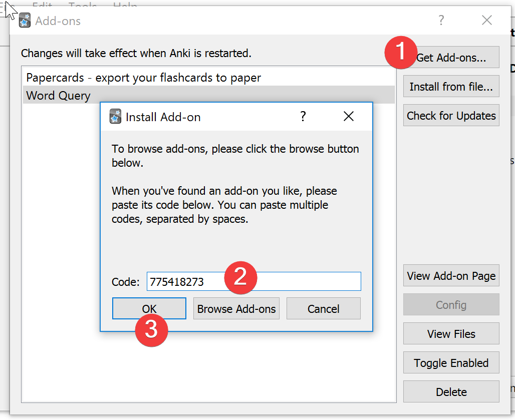The width and height of the screenshot is (515, 420).
Task: Open help in the Add-ons window title bar
Action: tap(441, 21)
